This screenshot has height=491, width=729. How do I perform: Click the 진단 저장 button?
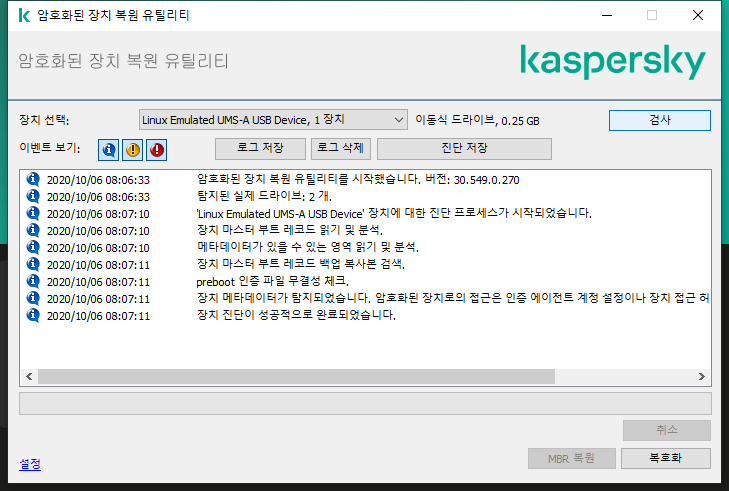[464, 148]
